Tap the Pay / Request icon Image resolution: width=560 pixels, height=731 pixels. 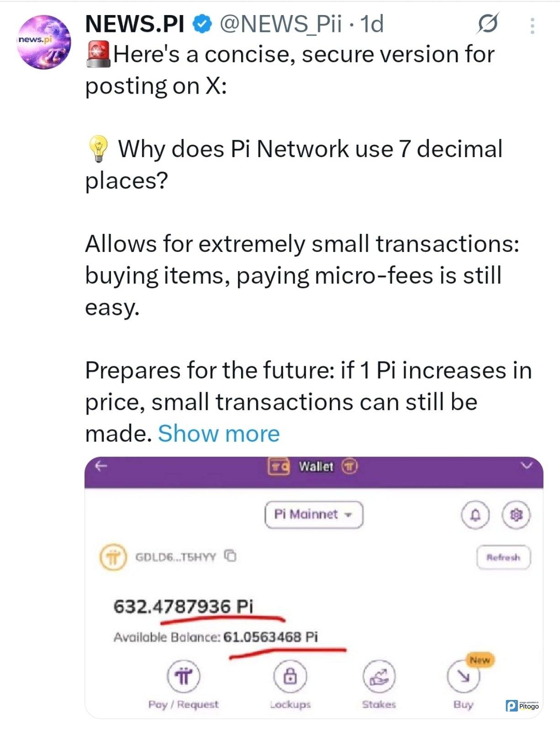(x=184, y=676)
